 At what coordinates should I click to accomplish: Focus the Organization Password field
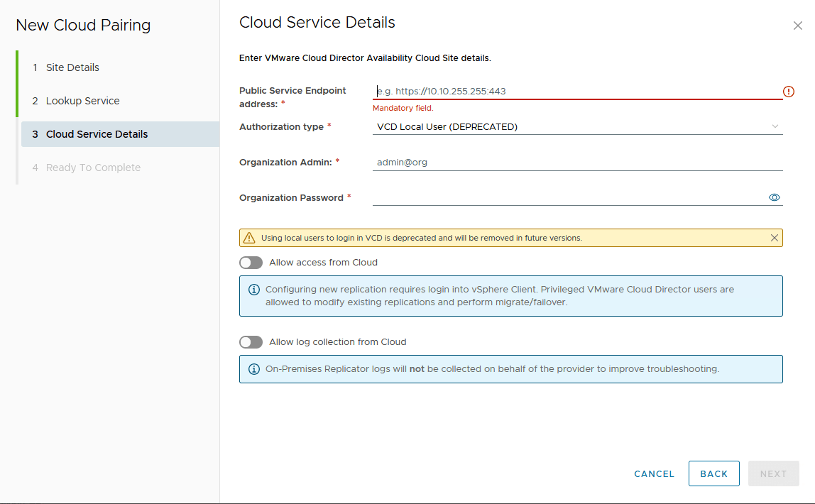[569, 197]
